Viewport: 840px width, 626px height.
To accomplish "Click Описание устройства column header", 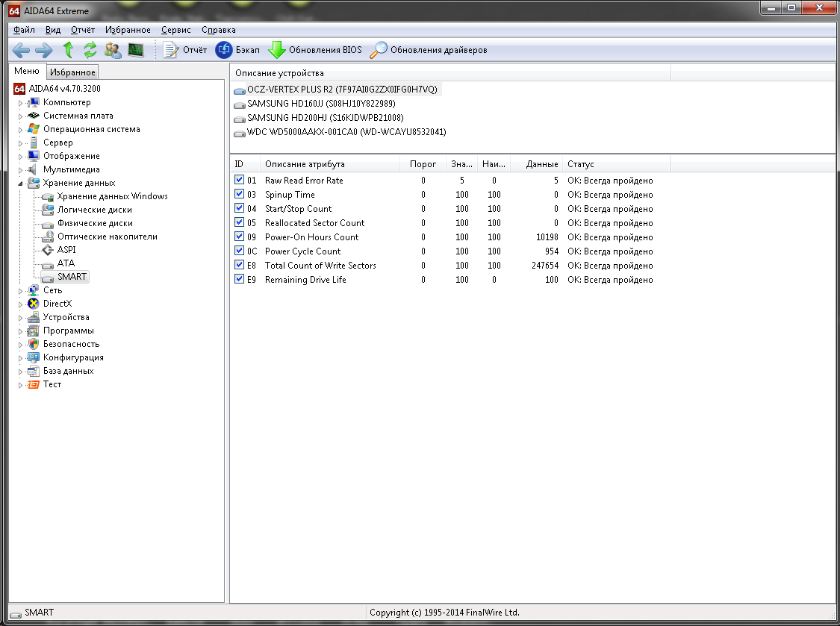I will (450, 73).
